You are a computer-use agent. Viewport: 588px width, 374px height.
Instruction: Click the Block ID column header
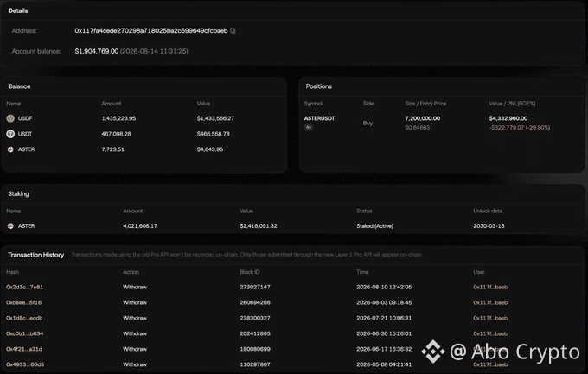coord(250,272)
